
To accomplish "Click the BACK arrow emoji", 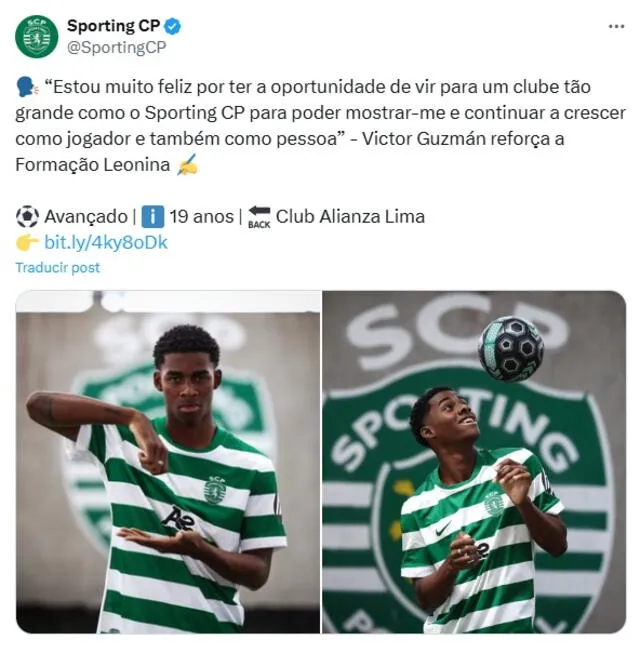I will coord(259,217).
